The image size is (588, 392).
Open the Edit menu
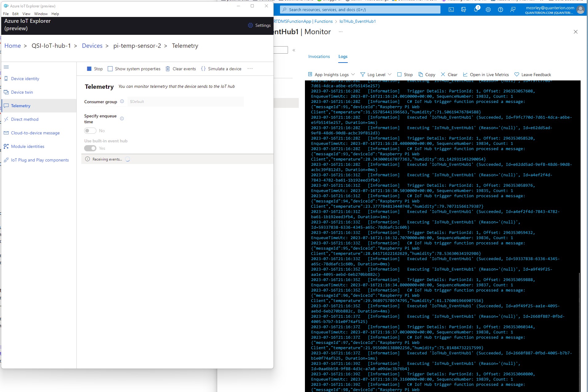15,14
